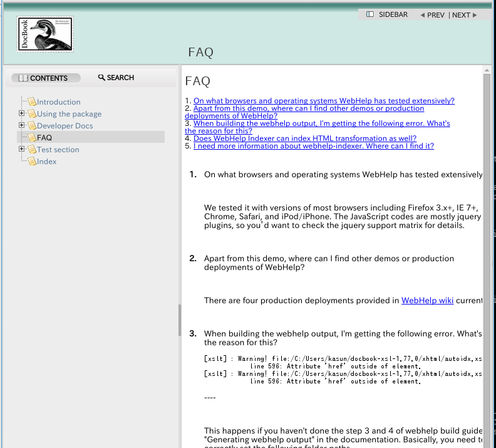Click the page icon next to FAQ

pyautogui.click(x=32, y=137)
